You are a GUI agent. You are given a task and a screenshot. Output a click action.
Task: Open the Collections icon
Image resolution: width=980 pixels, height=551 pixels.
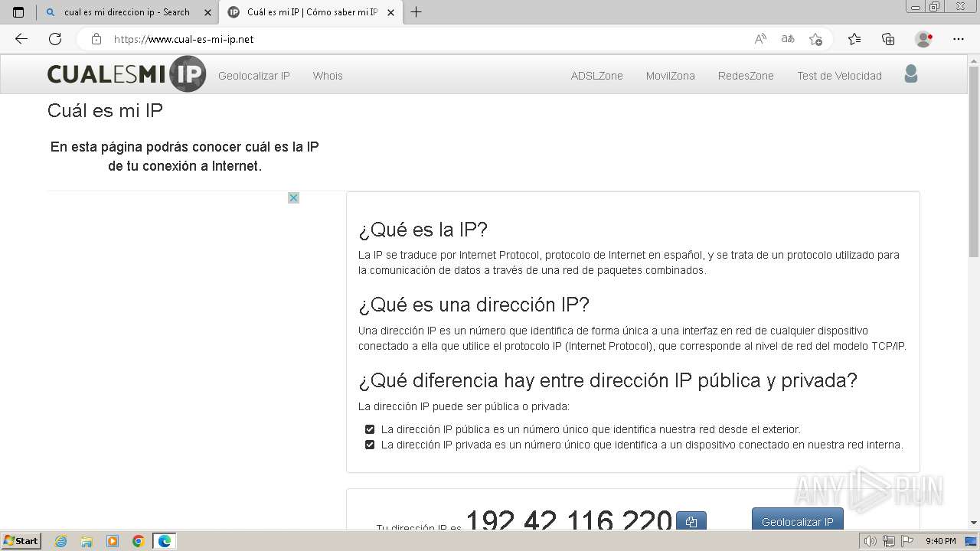click(888, 39)
